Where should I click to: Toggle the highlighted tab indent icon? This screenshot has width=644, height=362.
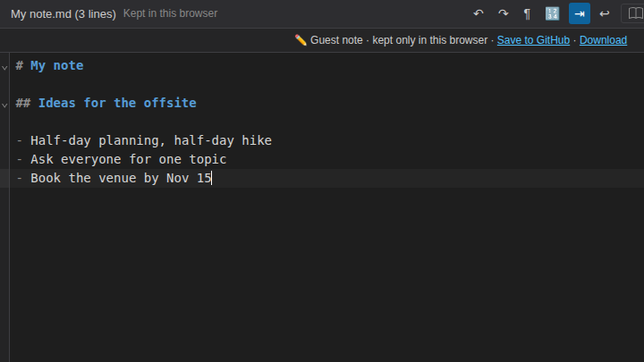579,13
